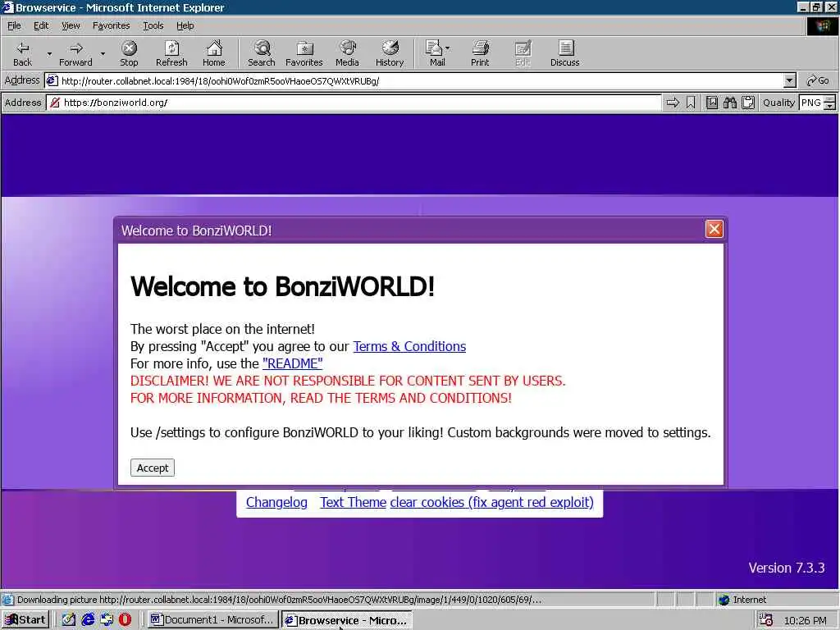Viewport: 840px width, 630px height.
Task: Click the Downloading picture status text
Action: (279, 600)
